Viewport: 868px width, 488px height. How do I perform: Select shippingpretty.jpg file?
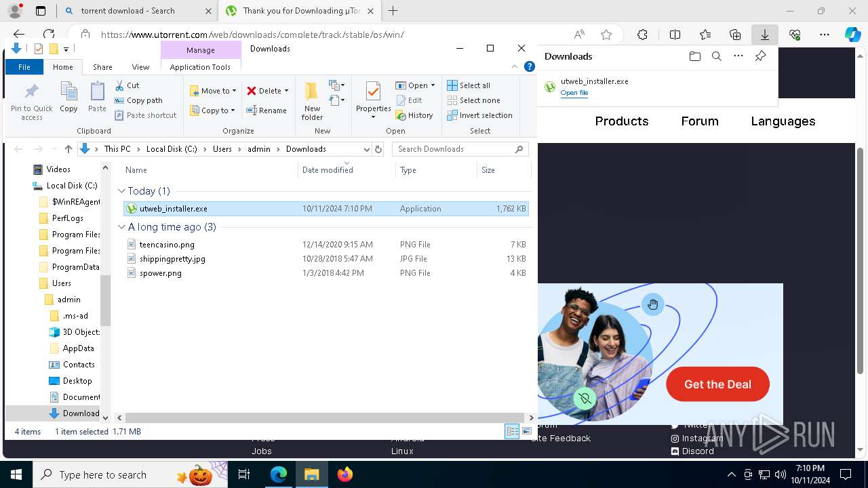tap(172, 259)
